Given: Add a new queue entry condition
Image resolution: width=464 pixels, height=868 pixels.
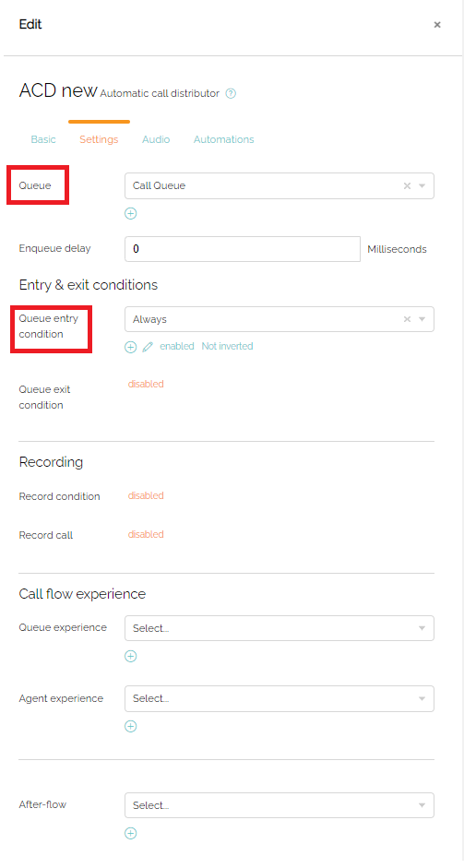Looking at the screenshot, I should 131,347.
